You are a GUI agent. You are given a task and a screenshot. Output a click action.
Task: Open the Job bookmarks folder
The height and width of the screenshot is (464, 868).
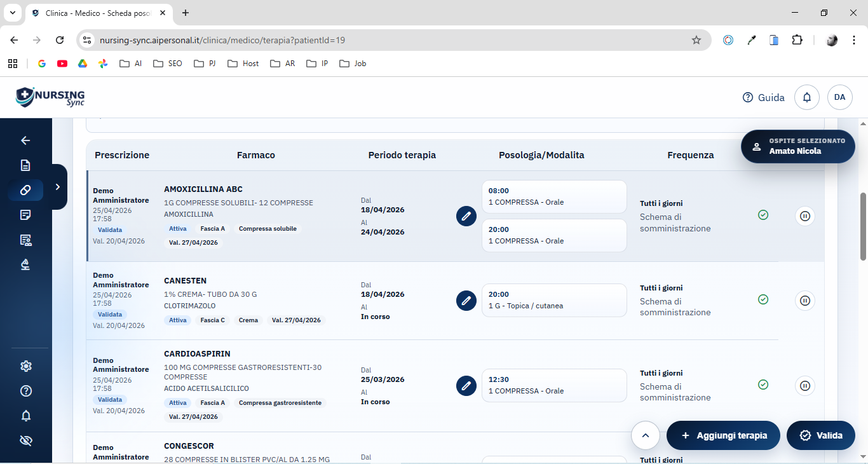coord(353,64)
